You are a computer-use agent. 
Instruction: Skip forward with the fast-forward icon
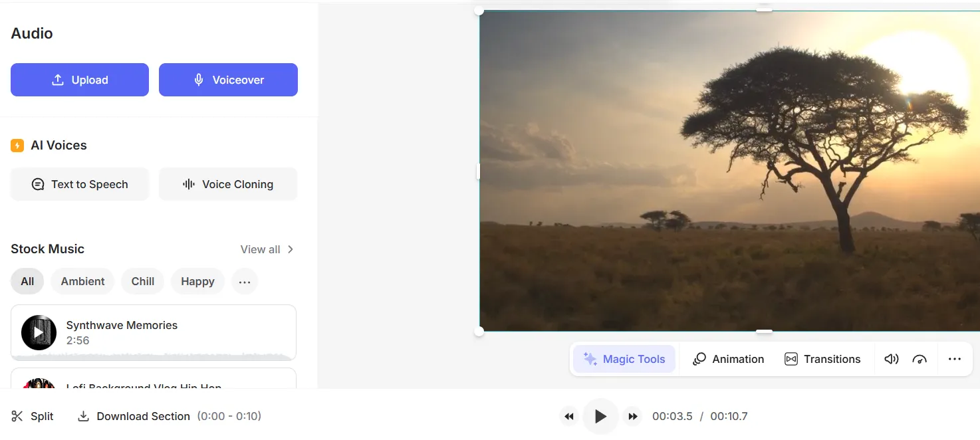click(633, 417)
